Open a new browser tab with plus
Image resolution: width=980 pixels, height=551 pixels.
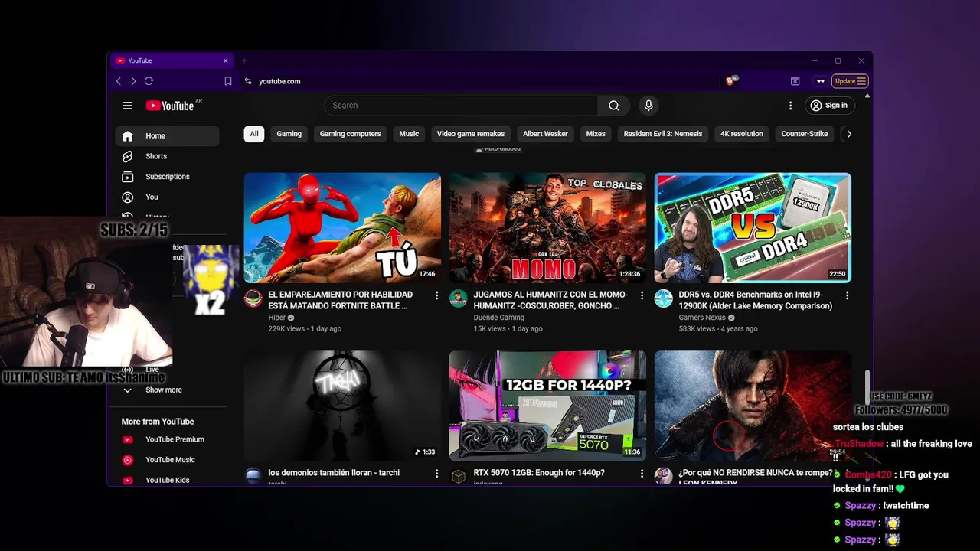click(x=245, y=60)
